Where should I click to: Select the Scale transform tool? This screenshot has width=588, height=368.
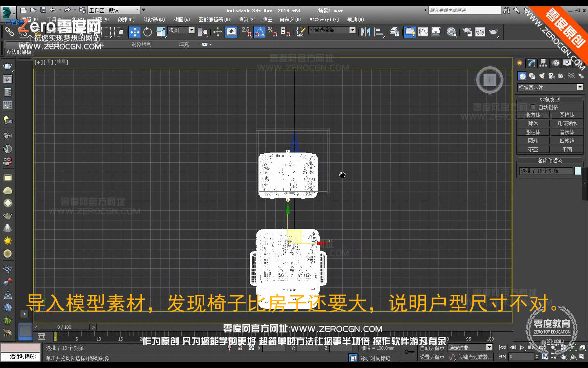pyautogui.click(x=161, y=32)
